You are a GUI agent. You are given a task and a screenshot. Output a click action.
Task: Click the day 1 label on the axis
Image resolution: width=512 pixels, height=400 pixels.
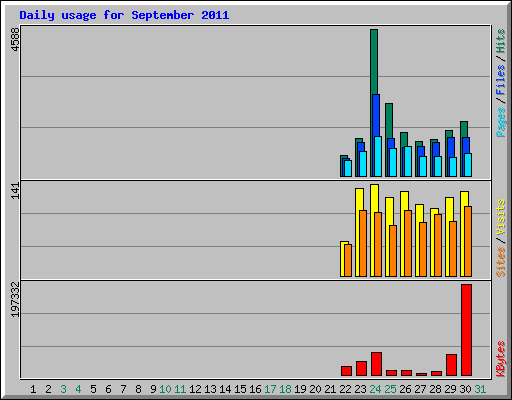[x=33, y=389]
